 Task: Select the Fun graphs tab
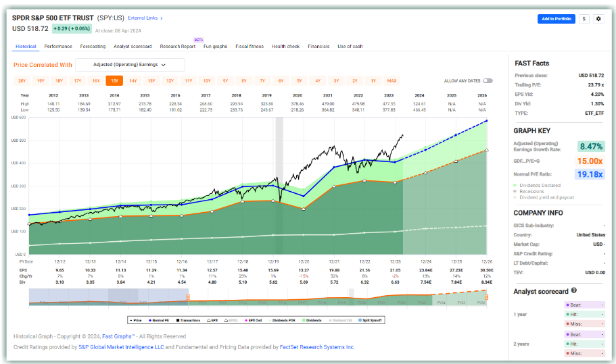coord(215,47)
